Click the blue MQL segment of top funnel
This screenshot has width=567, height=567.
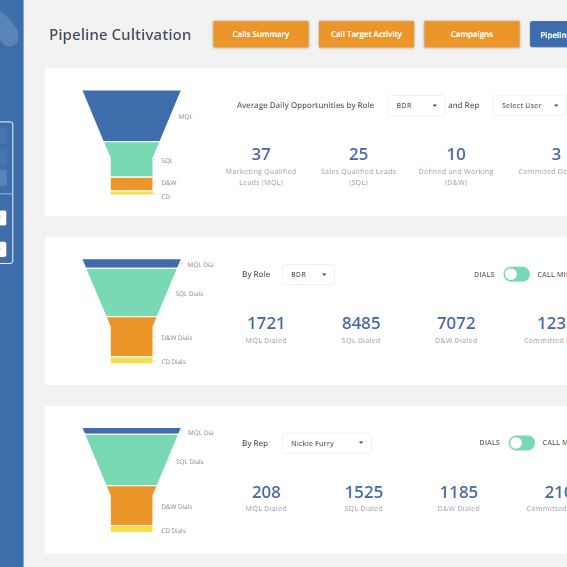(x=132, y=115)
